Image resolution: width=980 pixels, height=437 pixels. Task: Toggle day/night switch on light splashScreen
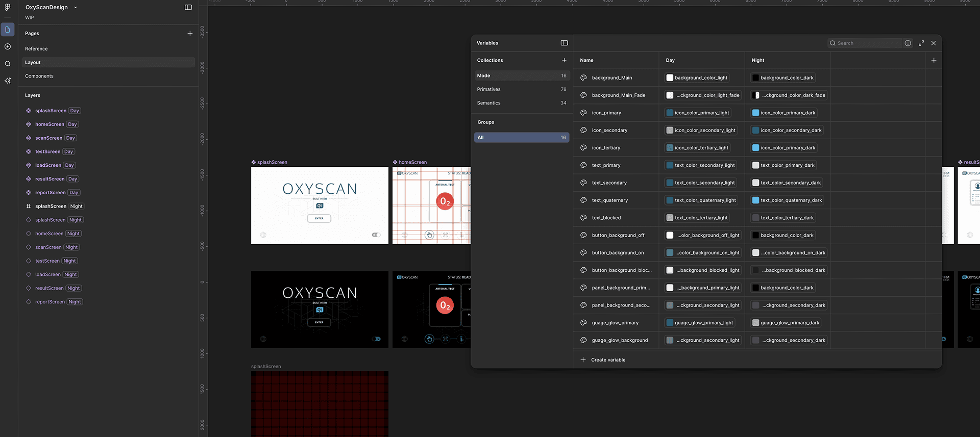[376, 235]
